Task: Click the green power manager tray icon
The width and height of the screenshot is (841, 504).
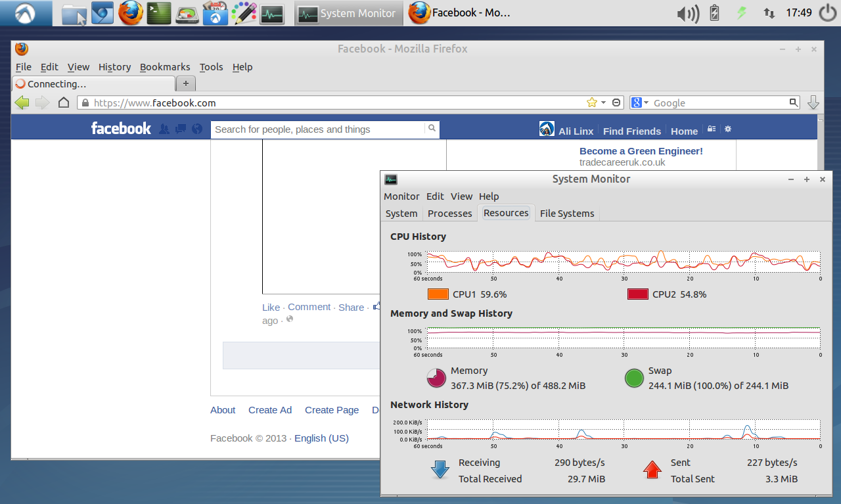Action: tap(742, 12)
